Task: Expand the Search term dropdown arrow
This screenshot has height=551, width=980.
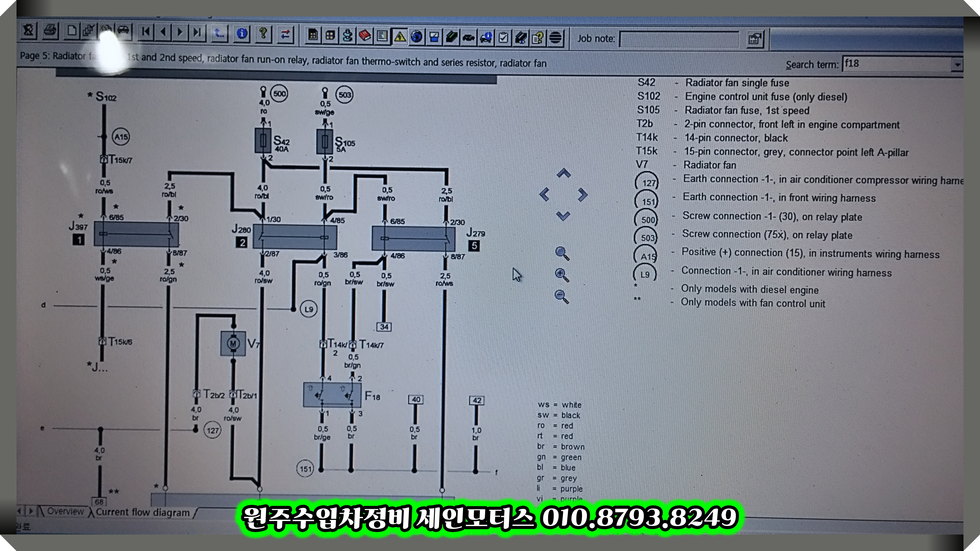Action: [x=957, y=65]
